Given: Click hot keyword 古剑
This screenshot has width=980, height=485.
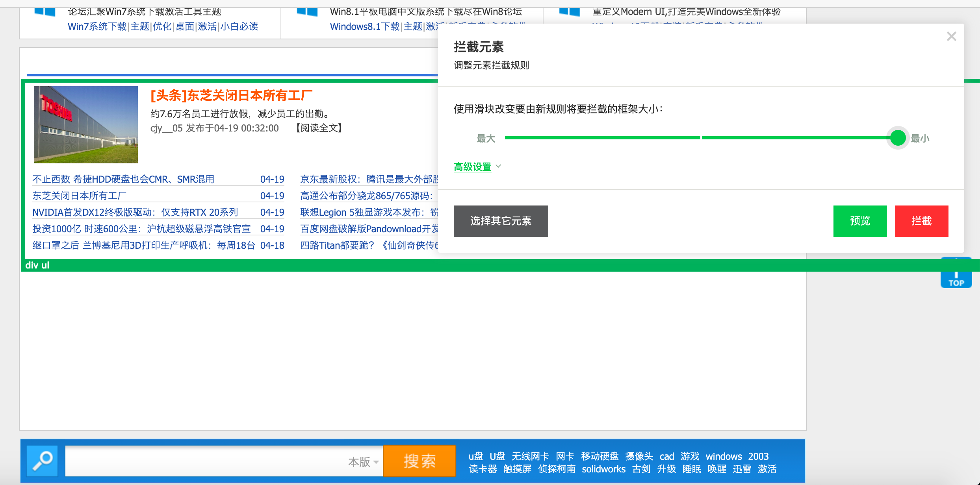Looking at the screenshot, I should click(641, 469).
